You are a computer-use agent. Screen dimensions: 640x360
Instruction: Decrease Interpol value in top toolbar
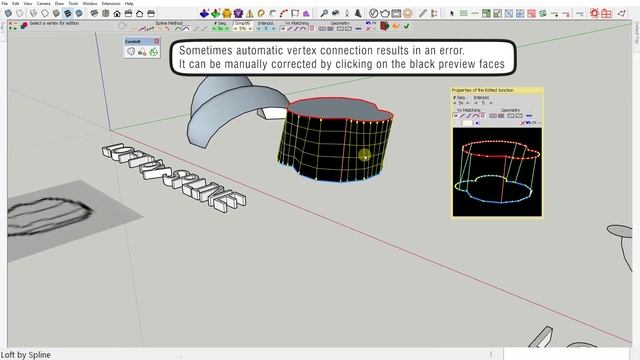(x=259, y=29)
